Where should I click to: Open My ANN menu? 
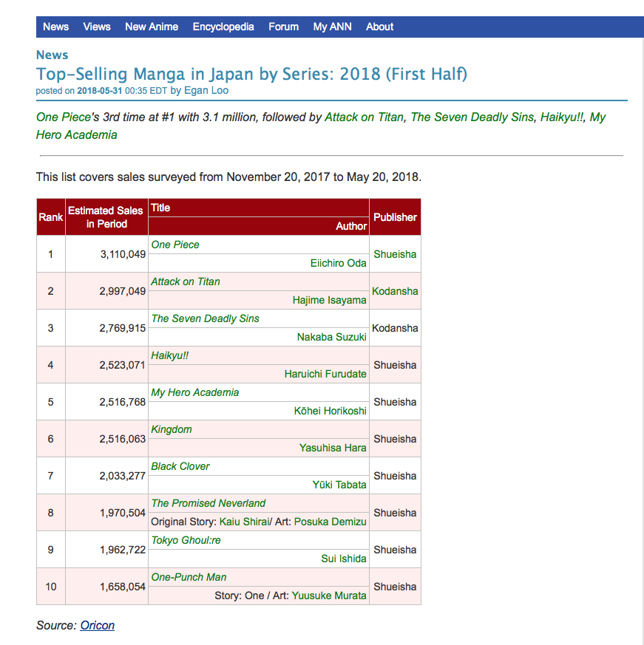coord(332,27)
